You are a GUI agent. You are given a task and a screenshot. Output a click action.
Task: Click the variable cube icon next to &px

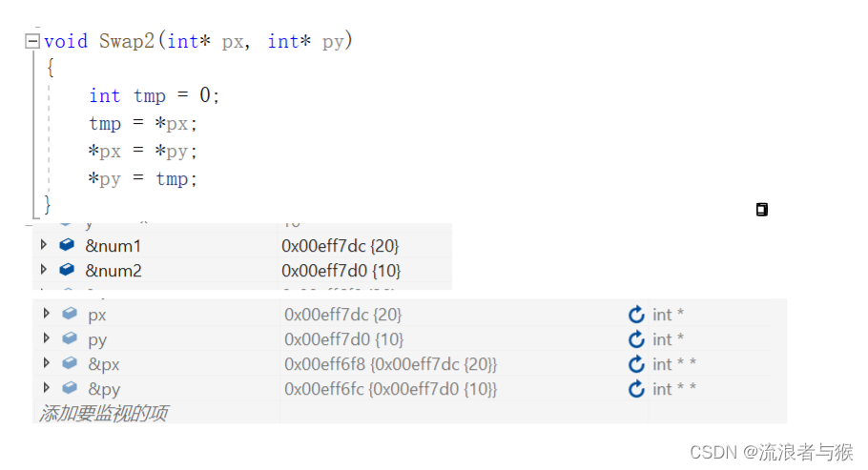[x=70, y=362]
